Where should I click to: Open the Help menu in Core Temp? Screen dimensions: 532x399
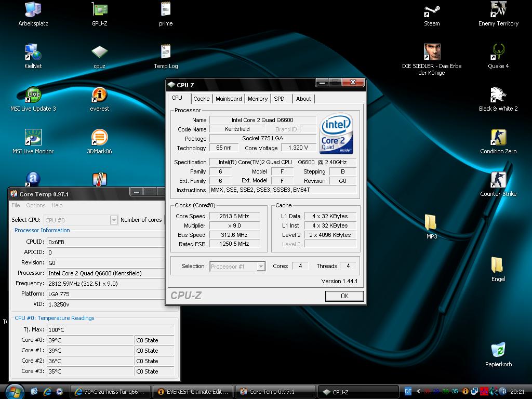(57, 205)
